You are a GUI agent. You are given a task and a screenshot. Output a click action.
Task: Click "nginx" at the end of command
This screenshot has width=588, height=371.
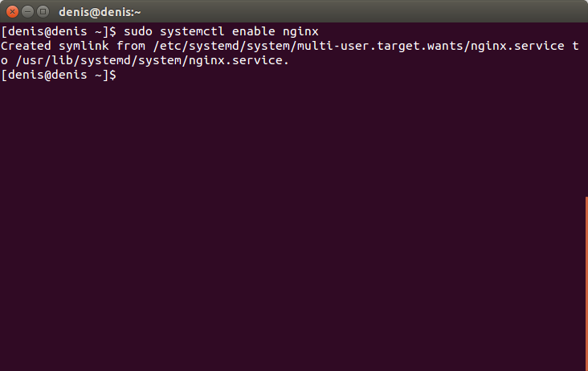[300, 32]
